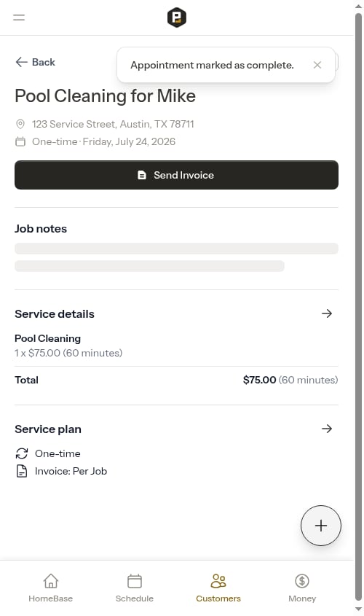The width and height of the screenshot is (364, 616).
Task: Switch to the HomeBase tab
Action: 51,588
